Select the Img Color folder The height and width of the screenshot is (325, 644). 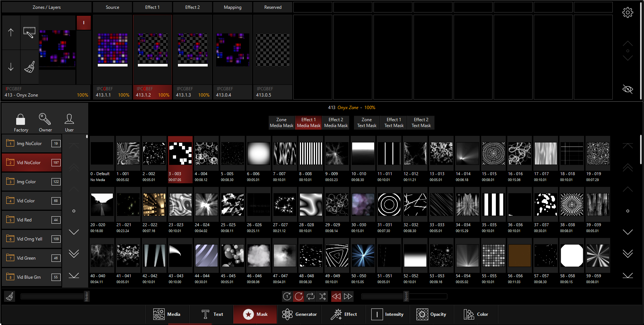(x=32, y=182)
